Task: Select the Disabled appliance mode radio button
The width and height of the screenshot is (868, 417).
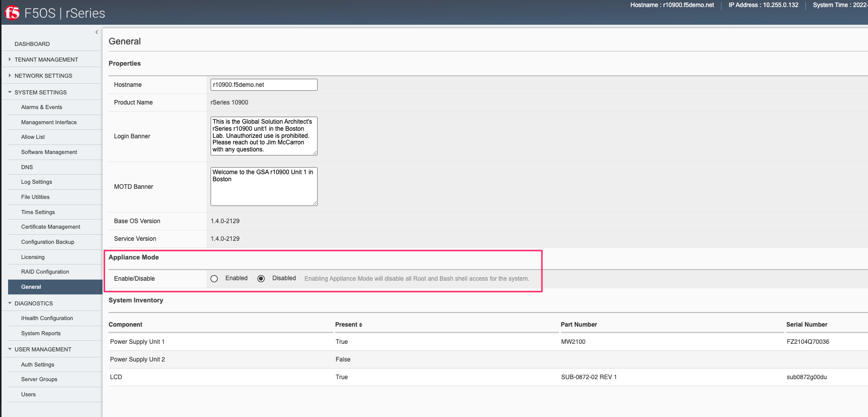Action: point(261,279)
